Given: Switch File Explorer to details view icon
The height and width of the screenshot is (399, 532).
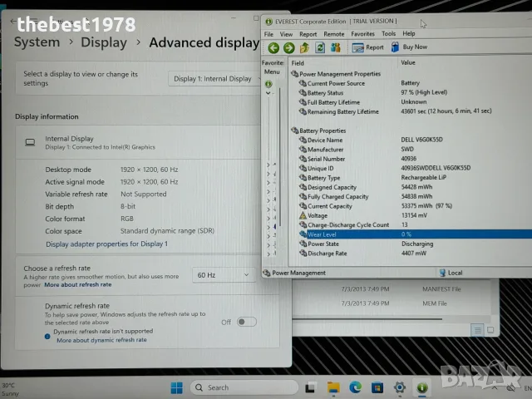Looking at the screenshot, I should click(477, 330).
